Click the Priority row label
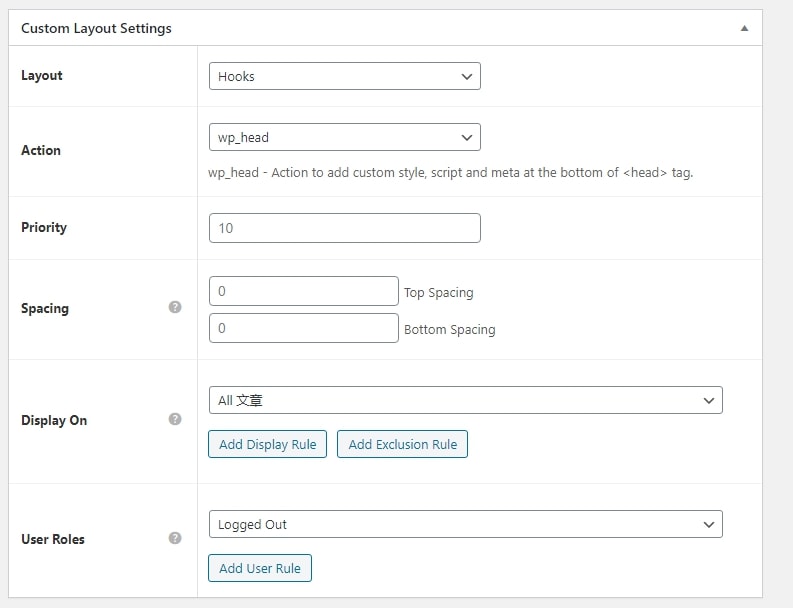Viewport: 793px width, 608px height. 44,228
